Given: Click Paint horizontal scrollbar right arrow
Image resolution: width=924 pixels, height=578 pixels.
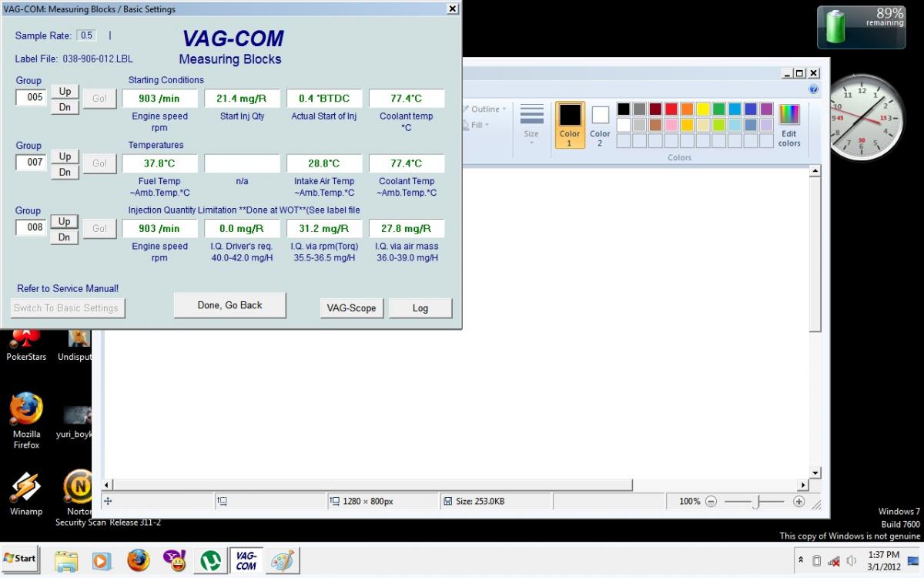Looking at the screenshot, I should 804,485.
